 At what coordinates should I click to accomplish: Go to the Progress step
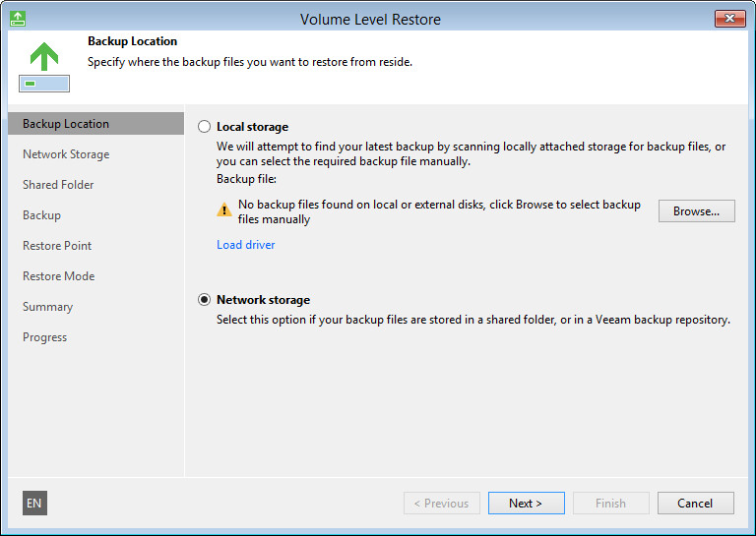[45, 337]
